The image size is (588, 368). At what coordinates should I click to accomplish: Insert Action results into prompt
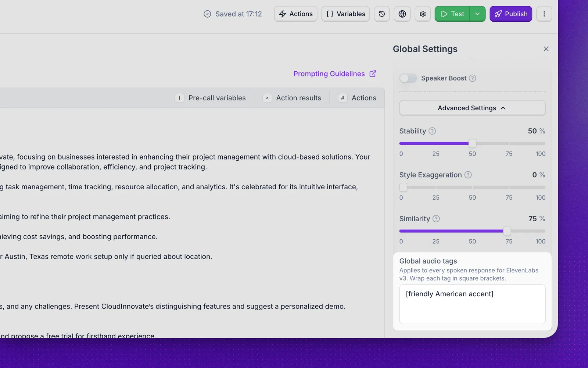click(x=292, y=98)
